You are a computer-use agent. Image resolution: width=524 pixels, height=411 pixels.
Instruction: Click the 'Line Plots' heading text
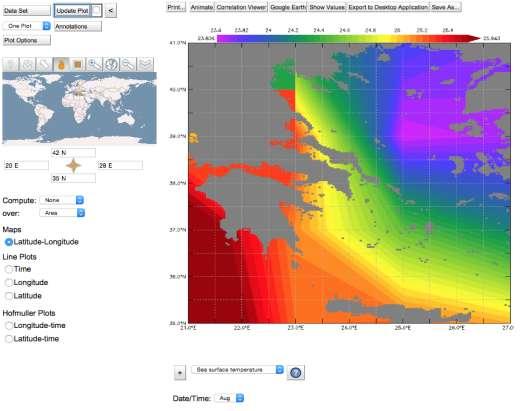click(x=19, y=257)
